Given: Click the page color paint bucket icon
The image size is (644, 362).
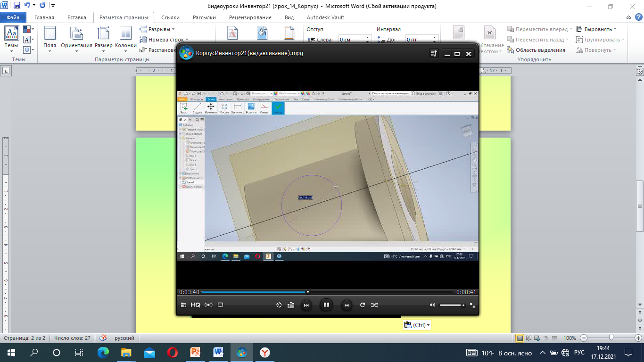Looking at the screenshot, I should click(262, 33).
